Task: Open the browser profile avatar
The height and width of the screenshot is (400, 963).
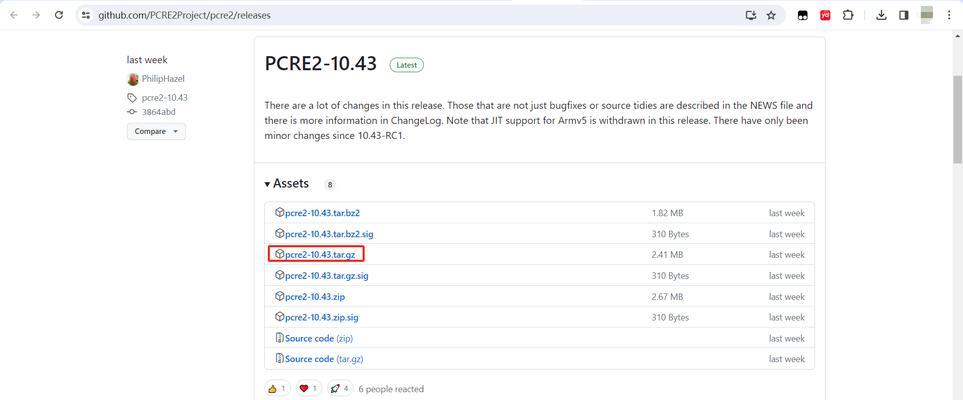Action: [x=927, y=15]
